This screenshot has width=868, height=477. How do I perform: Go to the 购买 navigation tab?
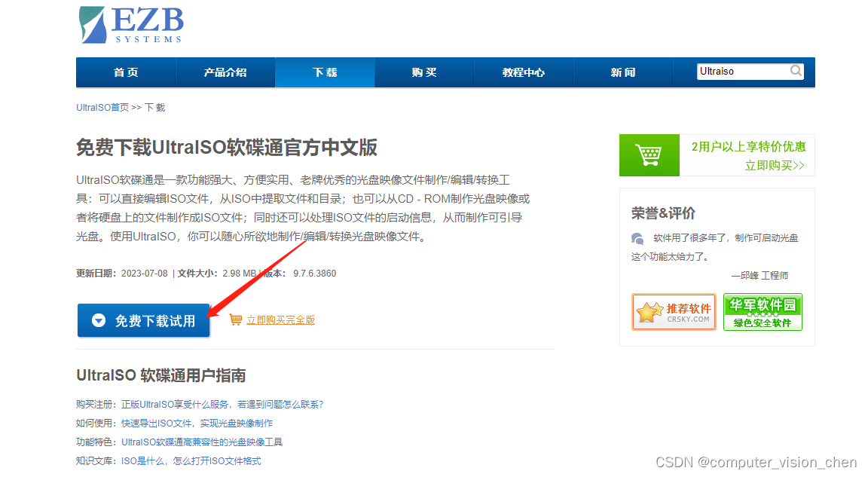424,72
